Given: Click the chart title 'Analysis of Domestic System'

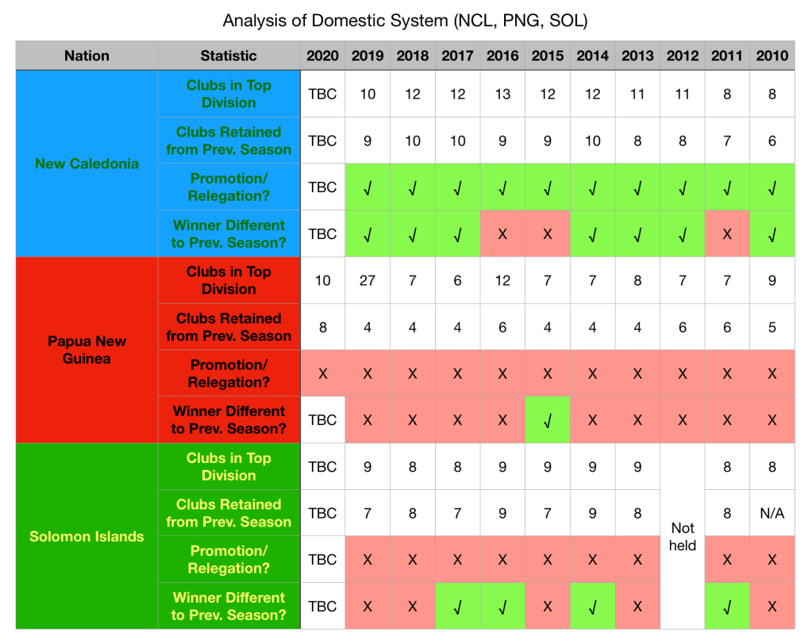Looking at the screenshot, I should coord(405,21).
